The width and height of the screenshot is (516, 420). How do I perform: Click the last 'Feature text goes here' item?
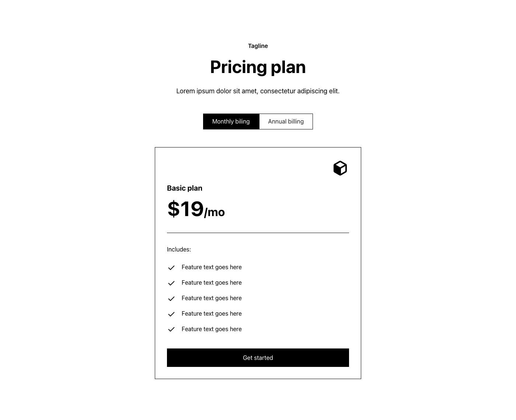[212, 329]
